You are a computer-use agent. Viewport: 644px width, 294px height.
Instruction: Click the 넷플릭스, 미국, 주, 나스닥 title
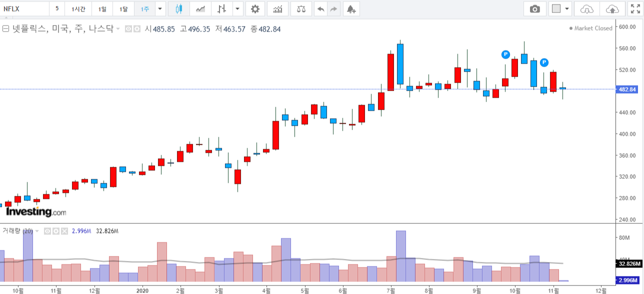coord(62,29)
